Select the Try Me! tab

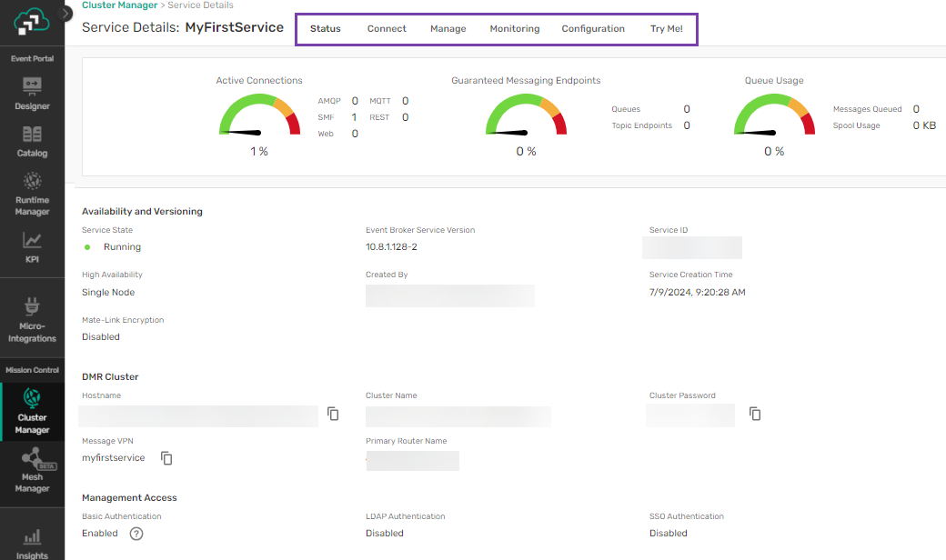coord(666,29)
